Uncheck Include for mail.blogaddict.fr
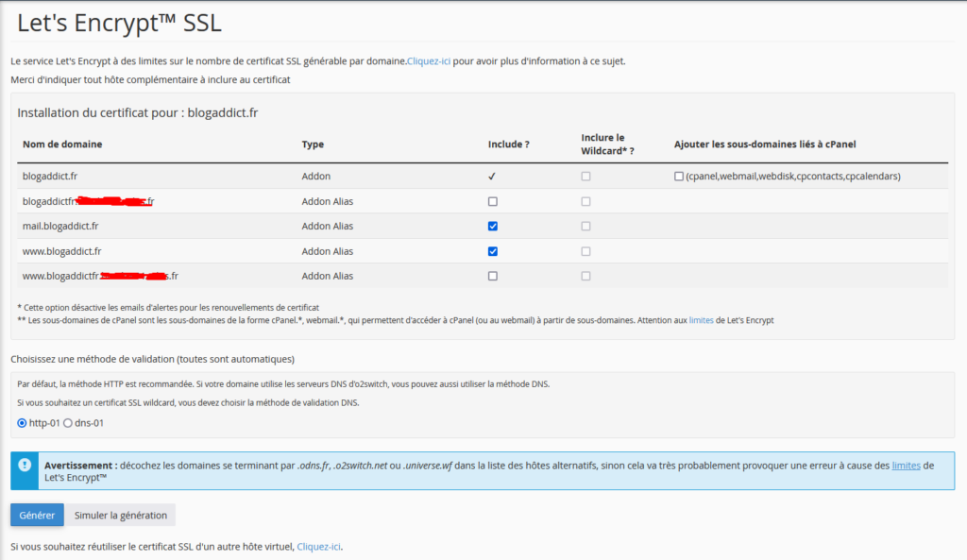Screen dimensions: 967x560 click(493, 227)
